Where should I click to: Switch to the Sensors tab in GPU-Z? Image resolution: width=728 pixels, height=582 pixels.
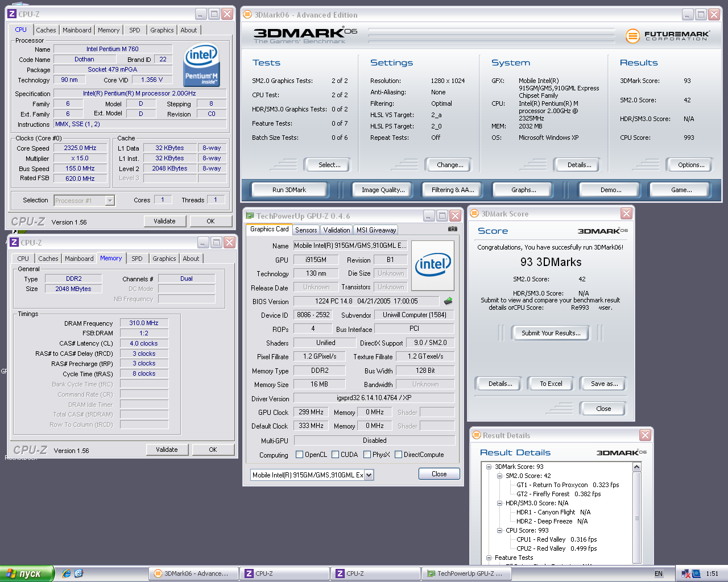pyautogui.click(x=306, y=230)
